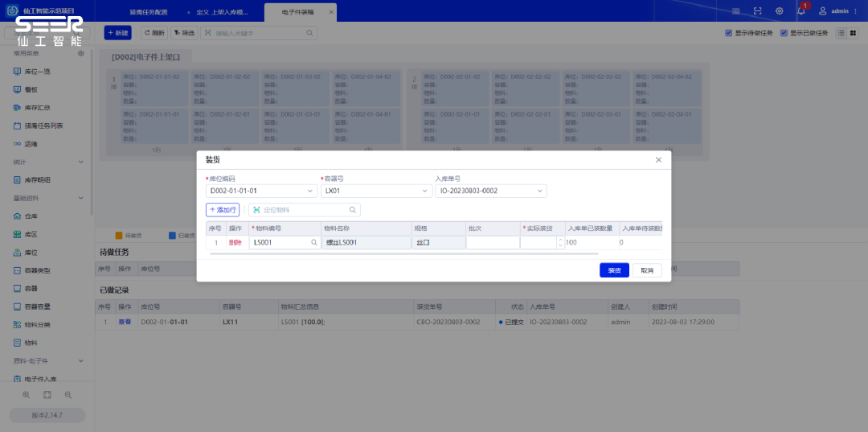Open settings gear in top bar

779,11
